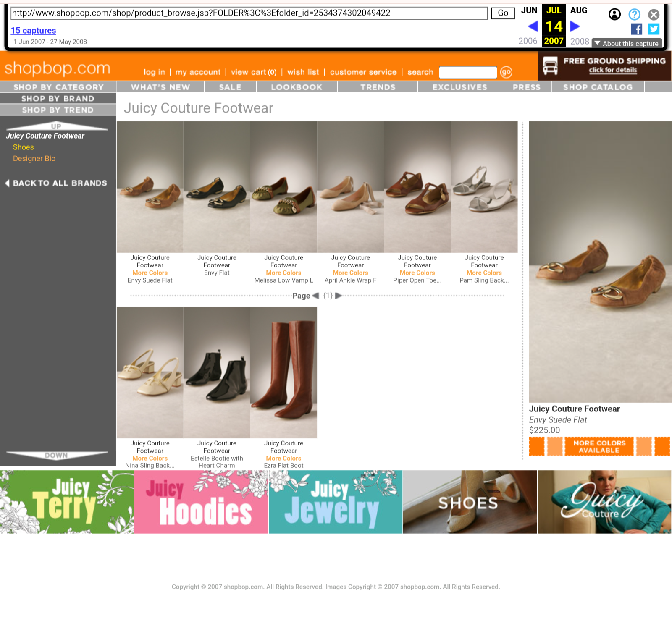Image resolution: width=672 pixels, height=621 pixels.
Task: Select Shoes in sidebar
Action: [x=23, y=147]
